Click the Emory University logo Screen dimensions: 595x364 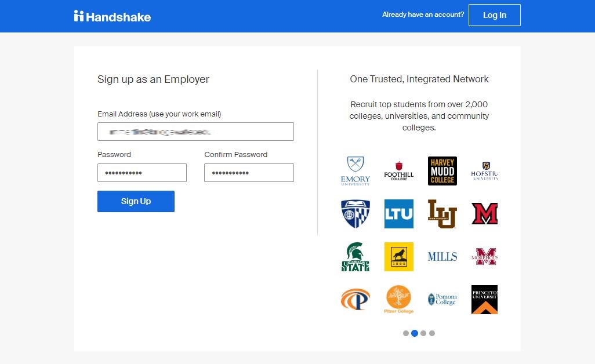coord(355,170)
